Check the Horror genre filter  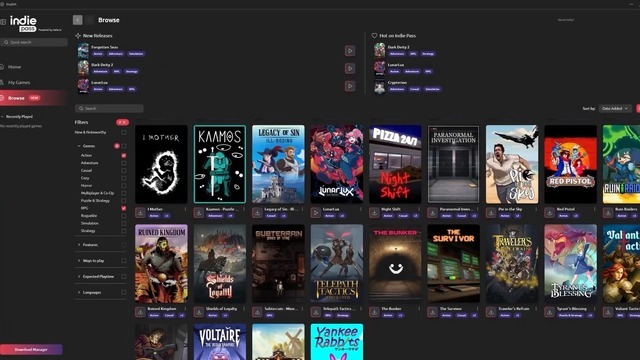(124, 186)
